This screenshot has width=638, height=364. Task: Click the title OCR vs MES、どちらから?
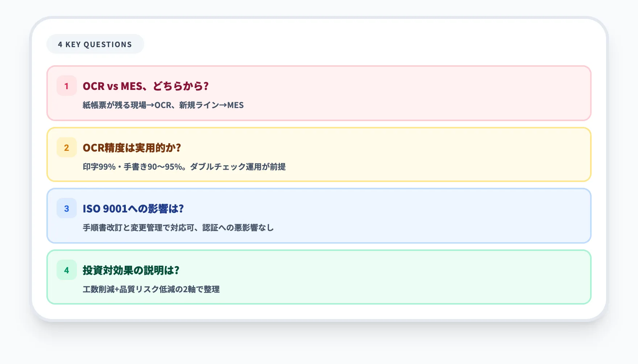tap(146, 86)
